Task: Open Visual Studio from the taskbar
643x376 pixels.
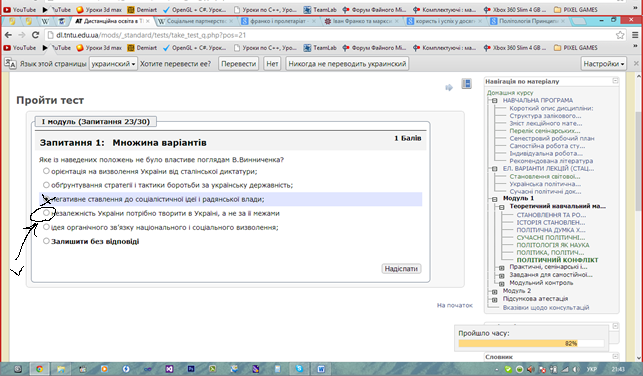Action: point(169,369)
